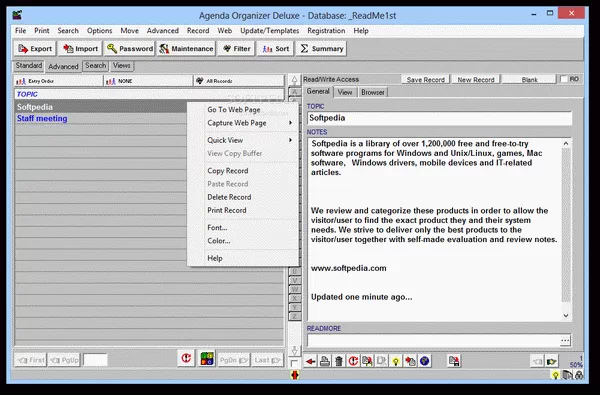The height and width of the screenshot is (395, 600).
Task: Click the trash can delete icon
Action: click(339, 361)
